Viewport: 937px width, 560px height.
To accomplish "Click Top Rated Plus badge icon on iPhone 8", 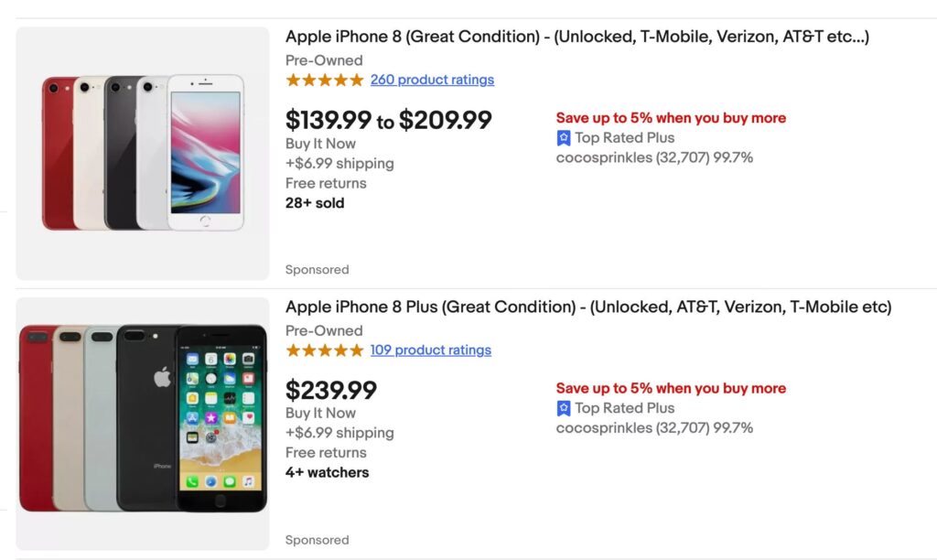I will 564,138.
